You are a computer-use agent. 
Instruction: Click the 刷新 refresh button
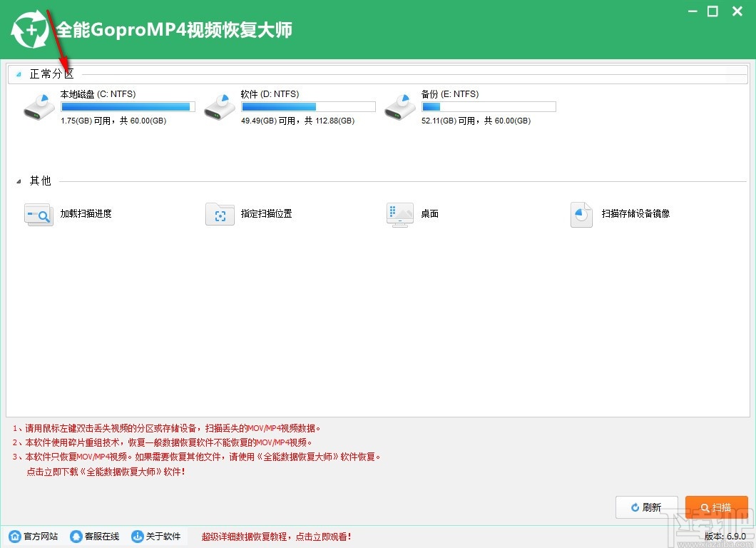[647, 507]
